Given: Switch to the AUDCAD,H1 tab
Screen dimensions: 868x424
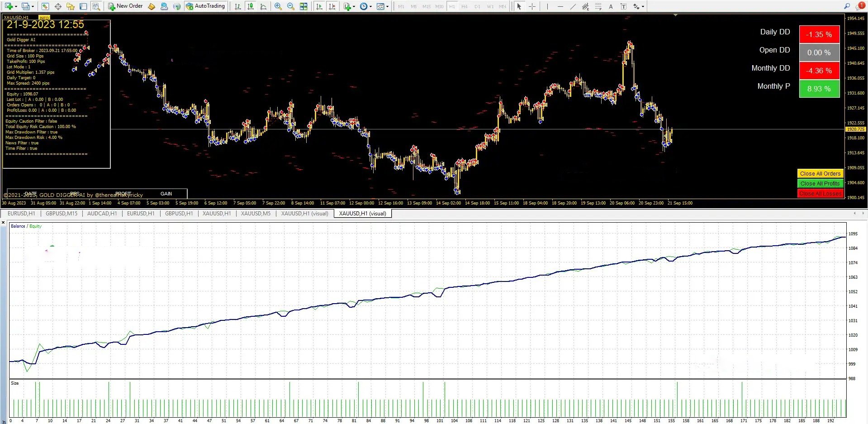Looking at the screenshot, I should tap(102, 214).
